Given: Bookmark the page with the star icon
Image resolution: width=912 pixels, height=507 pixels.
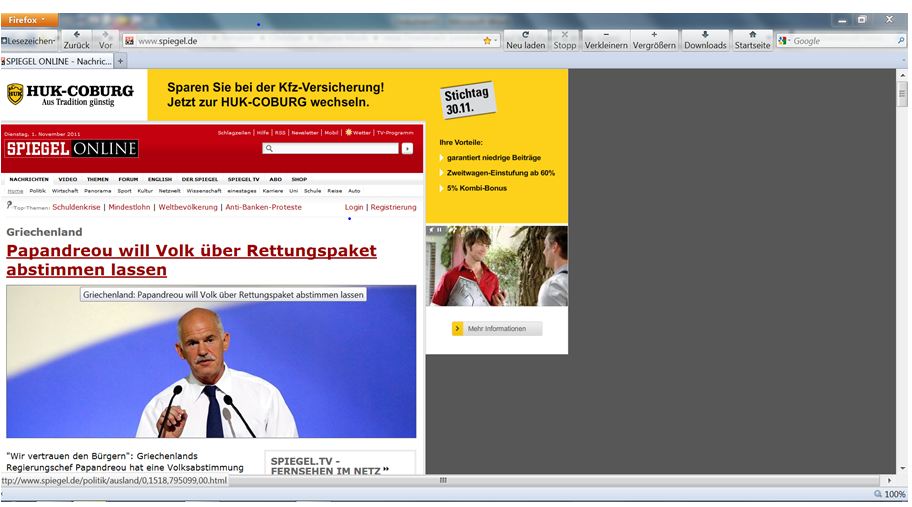Looking at the screenshot, I should (487, 41).
